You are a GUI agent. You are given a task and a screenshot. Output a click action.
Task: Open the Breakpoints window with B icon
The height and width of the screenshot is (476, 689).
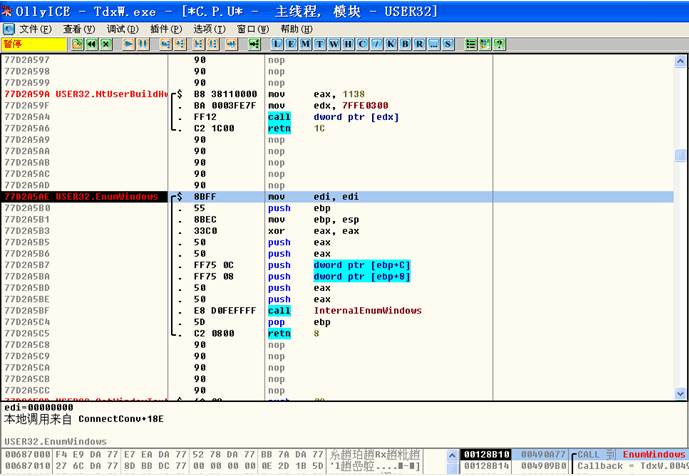(x=405, y=44)
